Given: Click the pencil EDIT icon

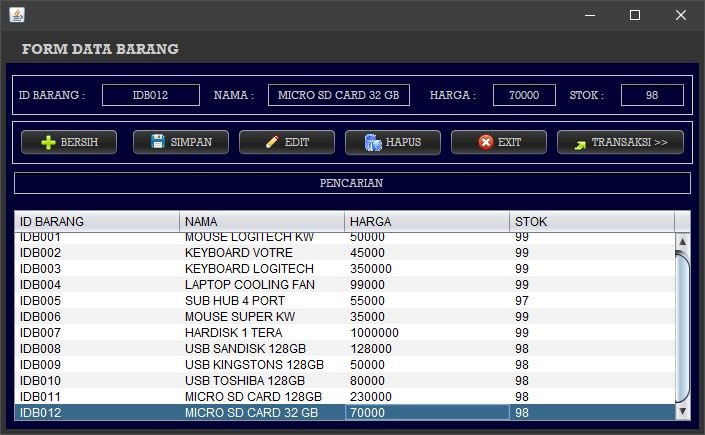Looking at the screenshot, I should point(271,143).
